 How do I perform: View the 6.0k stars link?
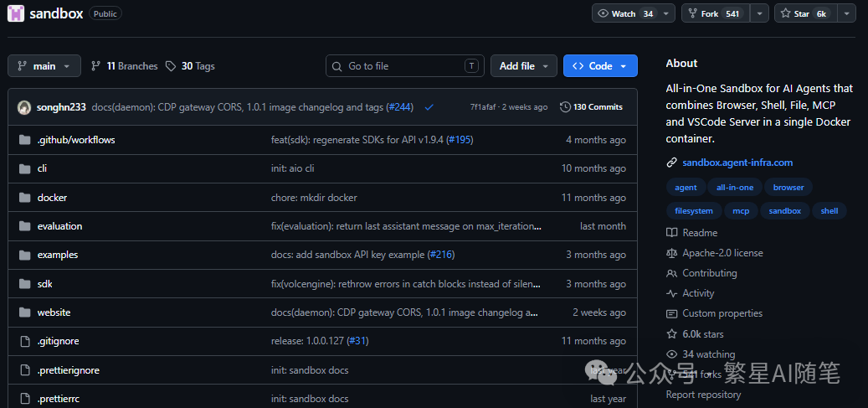(695, 334)
